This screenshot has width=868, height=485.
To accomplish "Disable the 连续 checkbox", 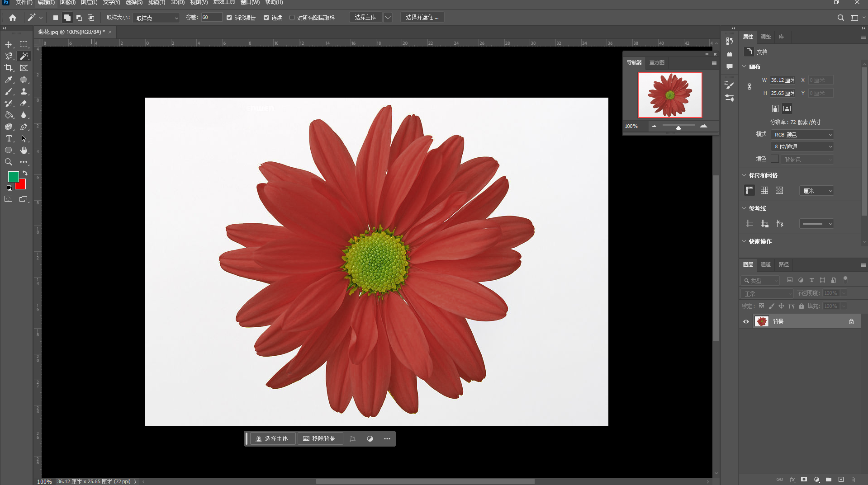I will [x=266, y=18].
